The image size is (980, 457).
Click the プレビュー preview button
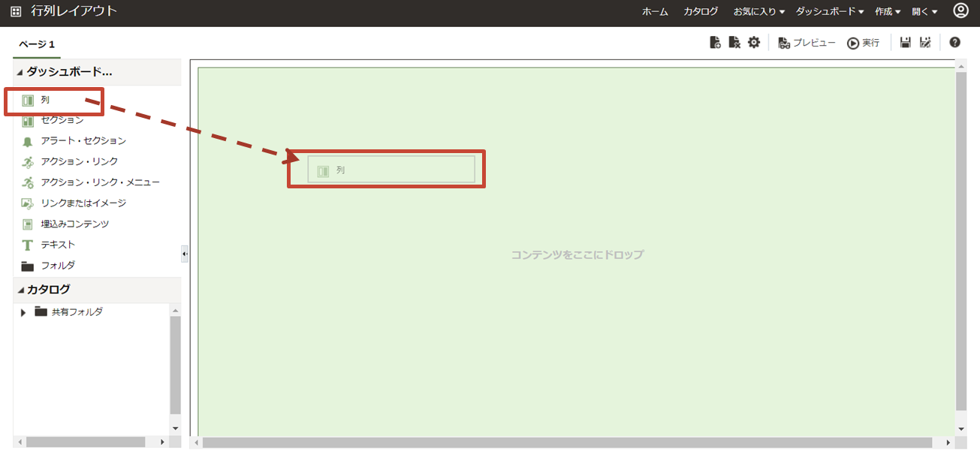807,43
